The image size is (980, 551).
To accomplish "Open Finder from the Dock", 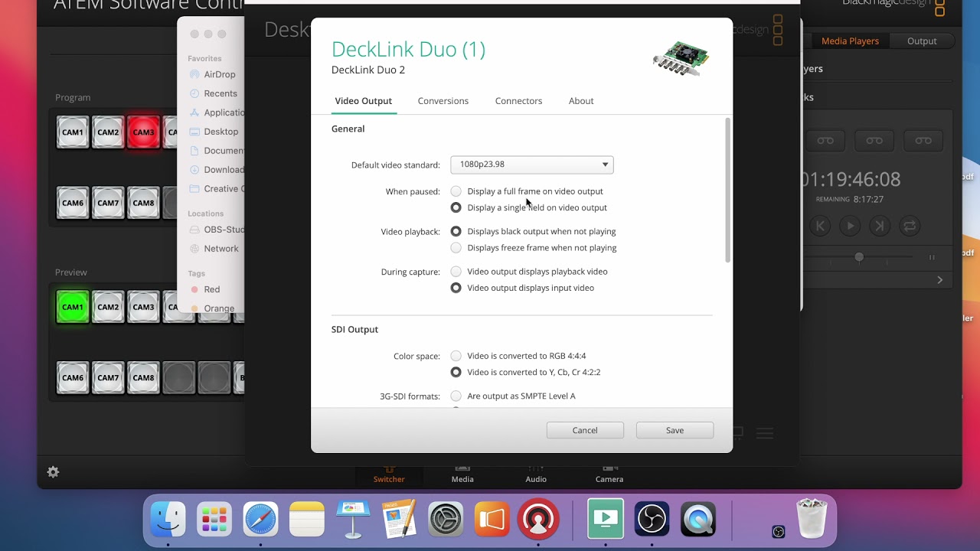I will [x=168, y=520].
